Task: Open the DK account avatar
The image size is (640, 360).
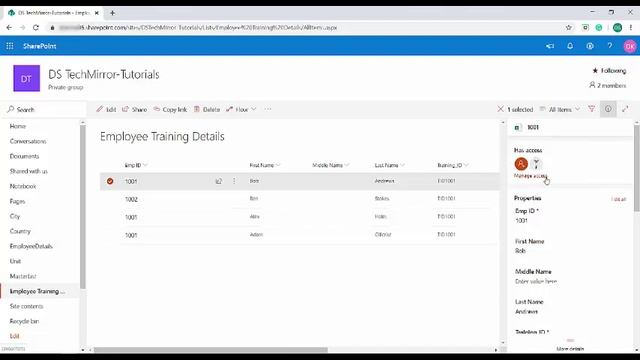Action: (630, 46)
